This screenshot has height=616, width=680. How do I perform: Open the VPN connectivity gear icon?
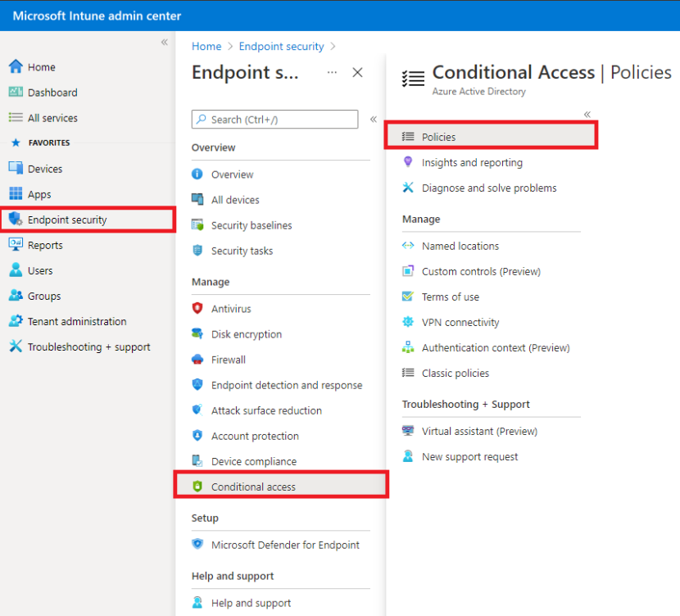pos(408,322)
